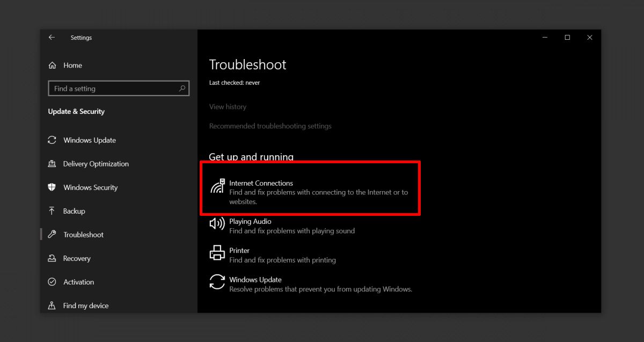This screenshot has width=644, height=342.
Task: Click the Update & Security heading
Action: (x=76, y=112)
